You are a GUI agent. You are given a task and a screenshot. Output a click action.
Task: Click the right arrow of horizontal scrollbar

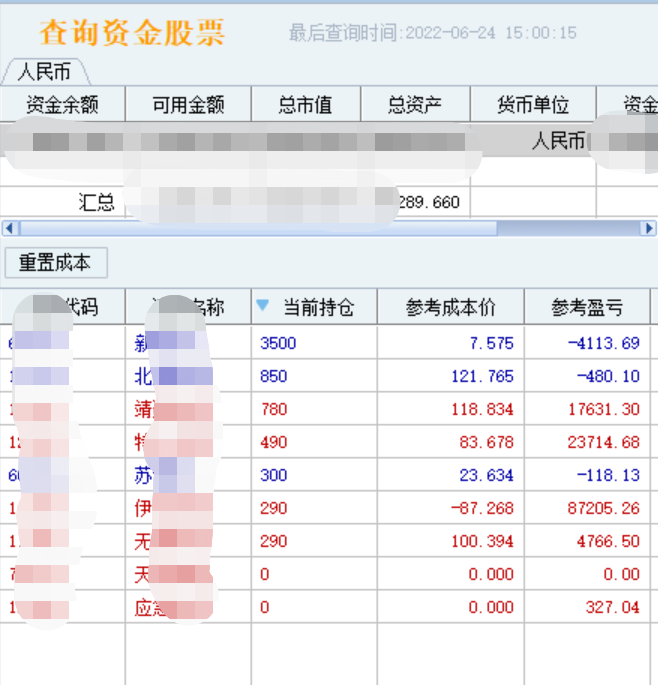point(648,228)
